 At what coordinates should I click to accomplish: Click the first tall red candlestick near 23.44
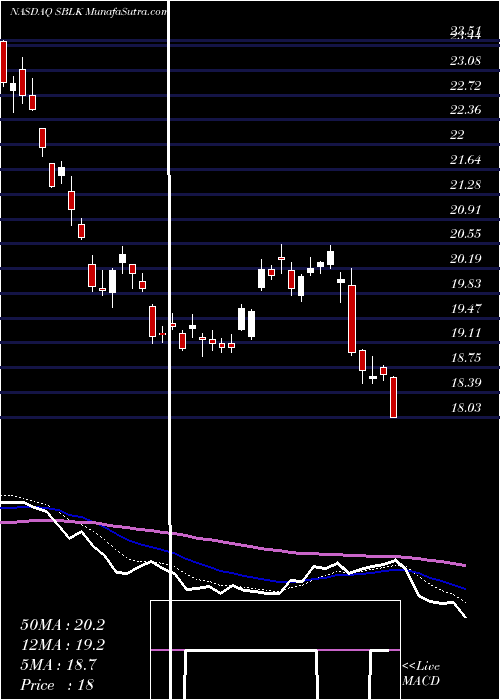(4, 62)
